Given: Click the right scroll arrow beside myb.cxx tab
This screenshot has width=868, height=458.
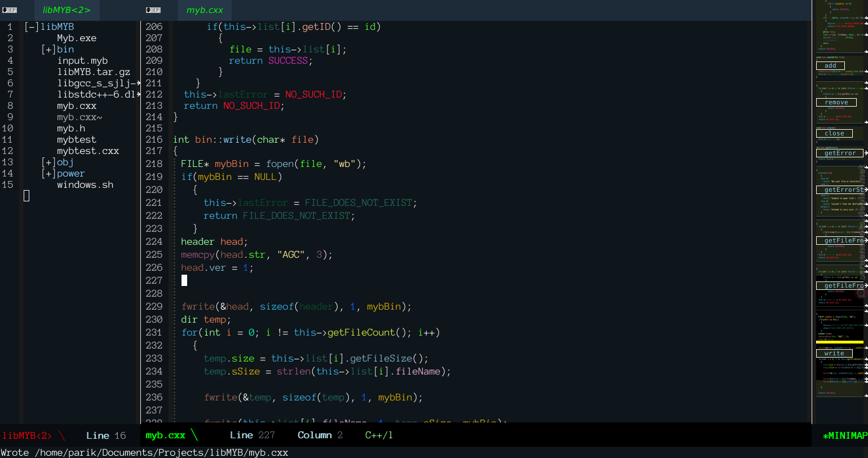Looking at the screenshot, I should coord(158,10).
